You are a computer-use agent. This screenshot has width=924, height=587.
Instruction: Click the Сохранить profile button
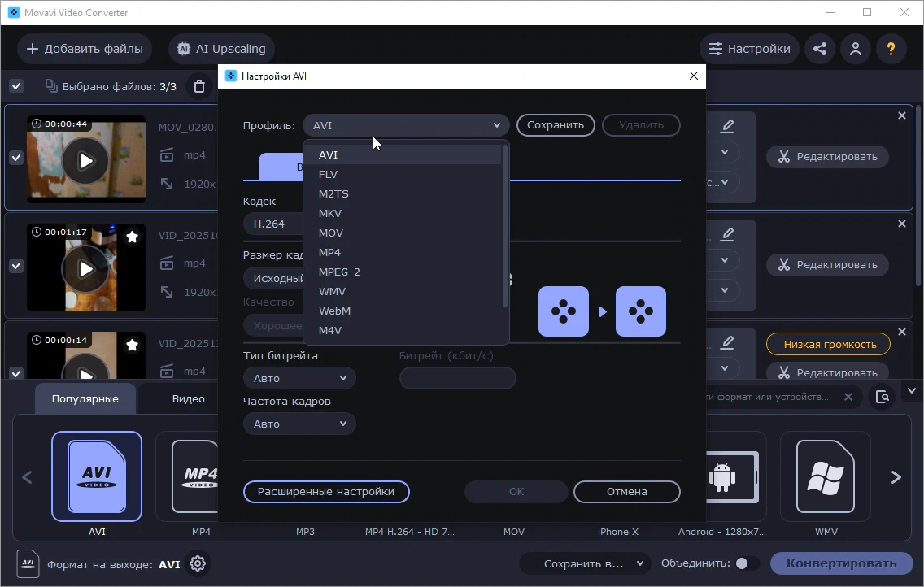point(556,125)
